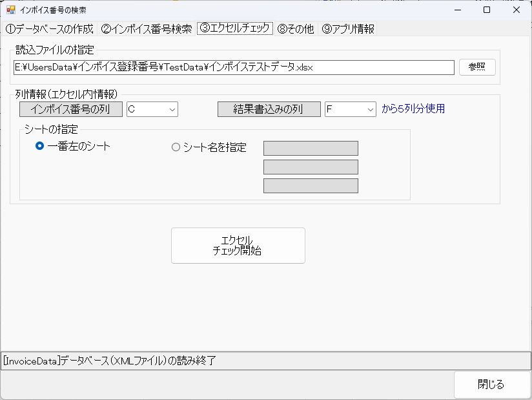Select the ③エクセルチェック tab
Image resolution: width=532 pixels, height=400 pixels.
(235, 28)
